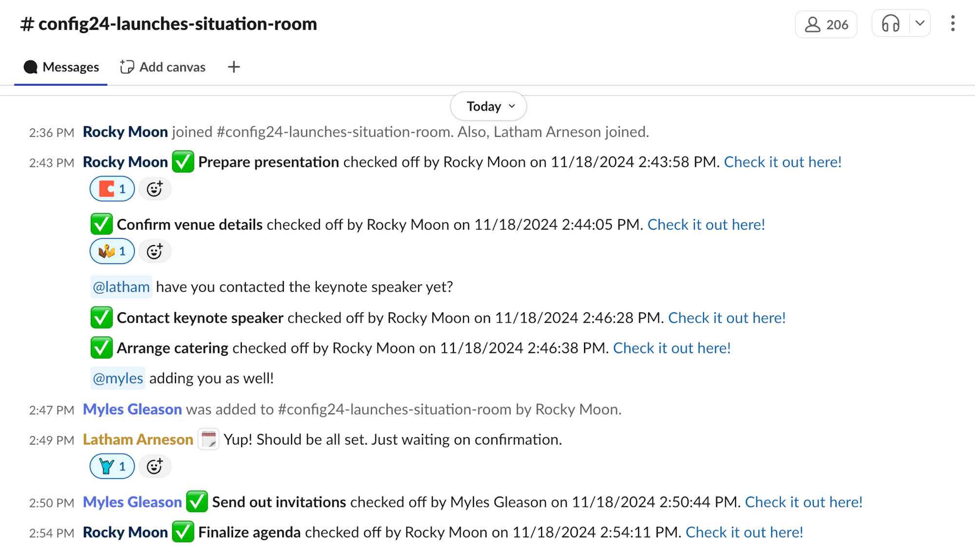Open Myles Gleason's profile from the Send out invitations message
This screenshot has width=975, height=560.
[x=132, y=502]
